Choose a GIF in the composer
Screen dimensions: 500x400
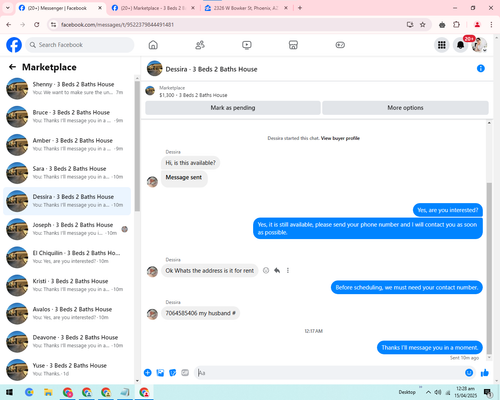[x=185, y=373]
